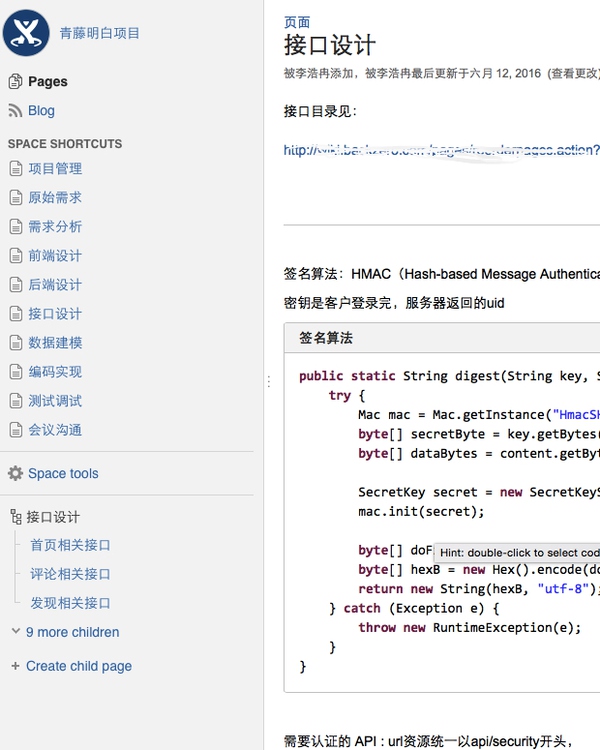Click the page tree icon beside 接口设计
Screen dimensions: 600x750
(16, 517)
